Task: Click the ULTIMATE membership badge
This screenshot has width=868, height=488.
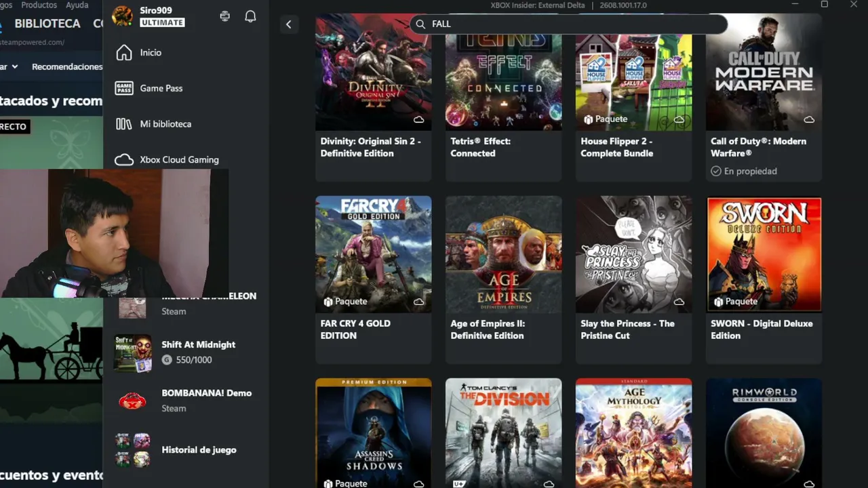Action: [162, 22]
